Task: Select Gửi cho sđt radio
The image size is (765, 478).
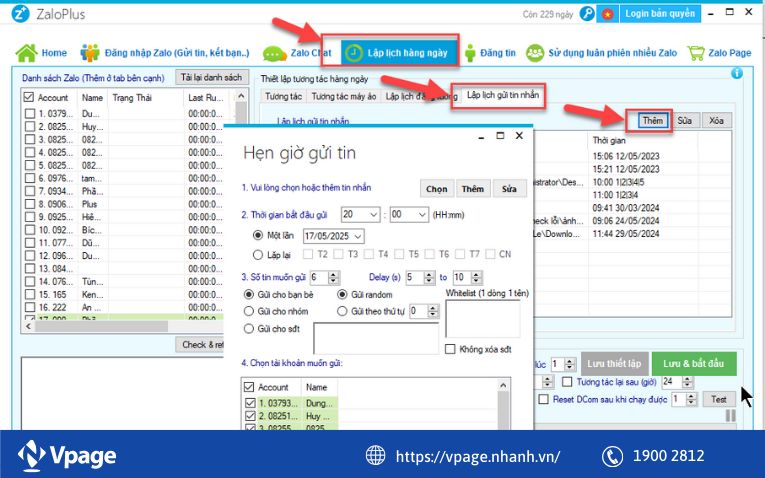Action: [249, 329]
